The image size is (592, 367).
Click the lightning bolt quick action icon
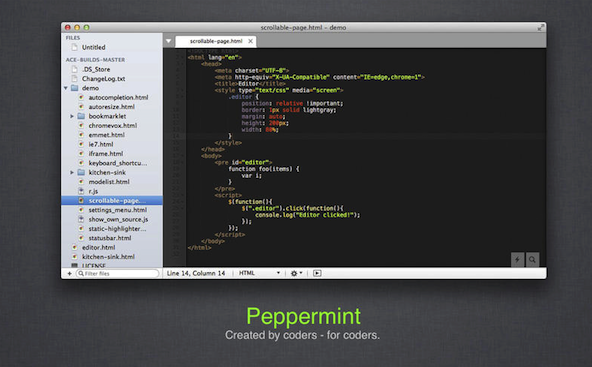[517, 260]
